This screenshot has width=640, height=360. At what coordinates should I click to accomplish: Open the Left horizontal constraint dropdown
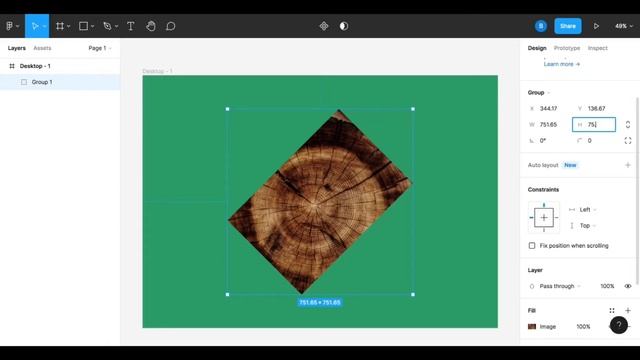click(588, 210)
